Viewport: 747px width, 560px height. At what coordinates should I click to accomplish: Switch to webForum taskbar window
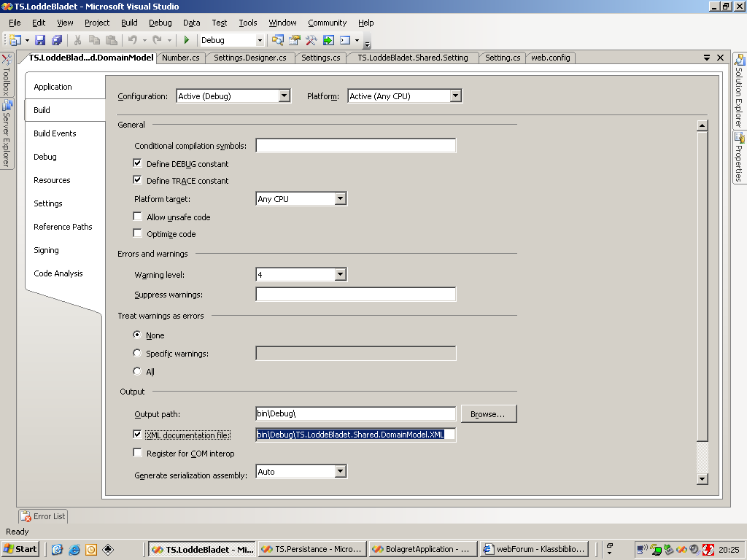tap(534, 549)
